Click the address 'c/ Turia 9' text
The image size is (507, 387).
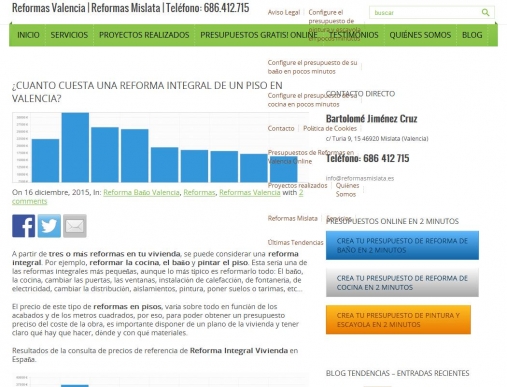[x=377, y=139]
